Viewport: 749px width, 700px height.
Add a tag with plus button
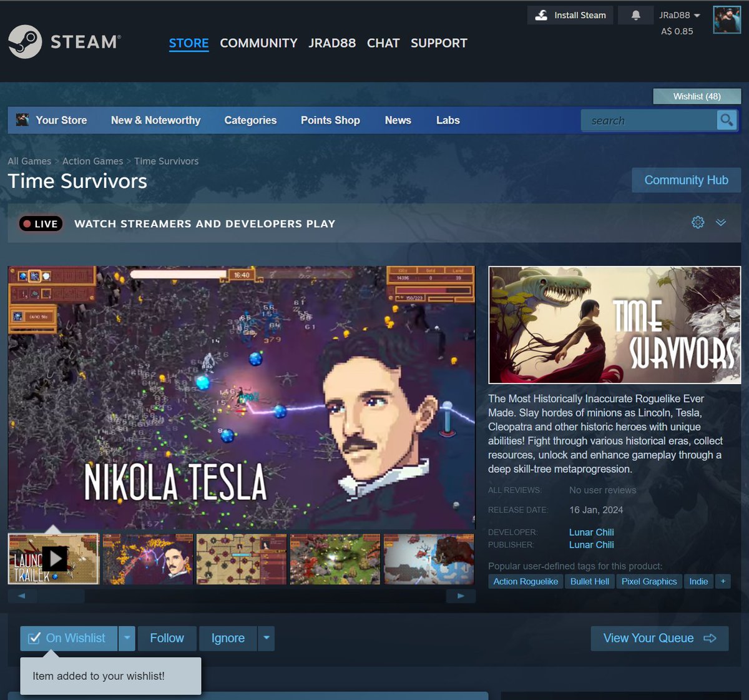coord(723,581)
